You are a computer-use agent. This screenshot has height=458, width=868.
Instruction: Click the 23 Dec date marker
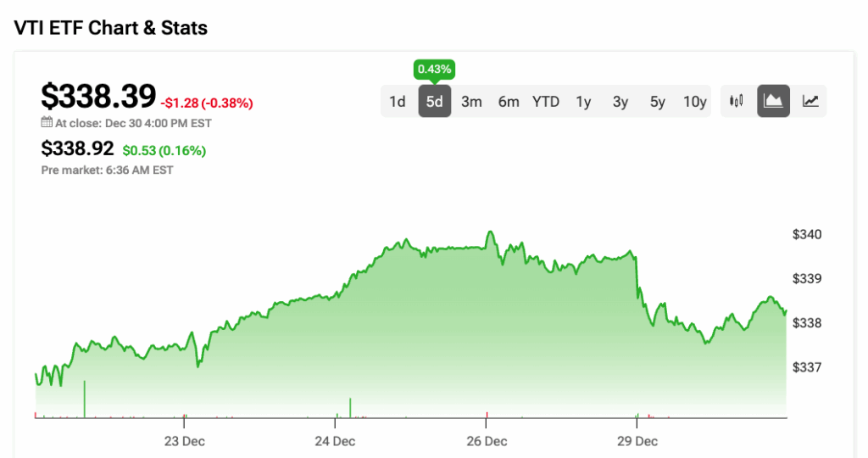coord(184,441)
